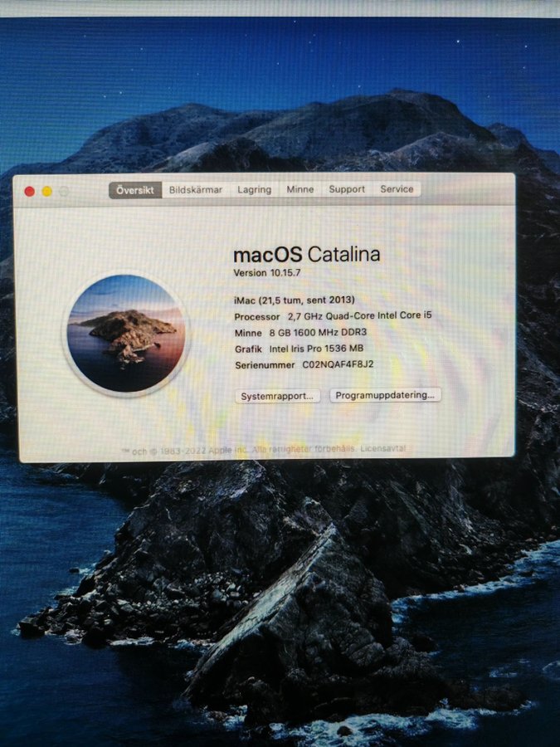Image resolution: width=560 pixels, height=747 pixels.
Task: Show the Minne tab
Action: pos(300,190)
